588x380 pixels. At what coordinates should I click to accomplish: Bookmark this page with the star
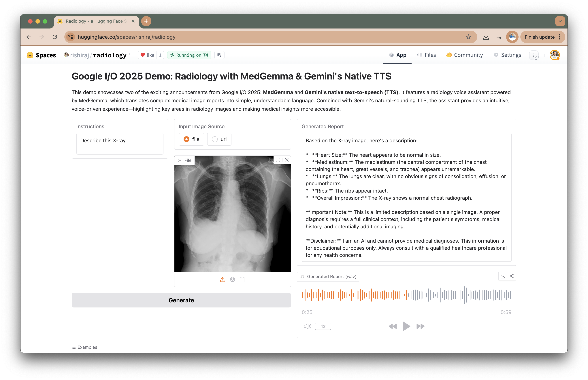click(468, 37)
